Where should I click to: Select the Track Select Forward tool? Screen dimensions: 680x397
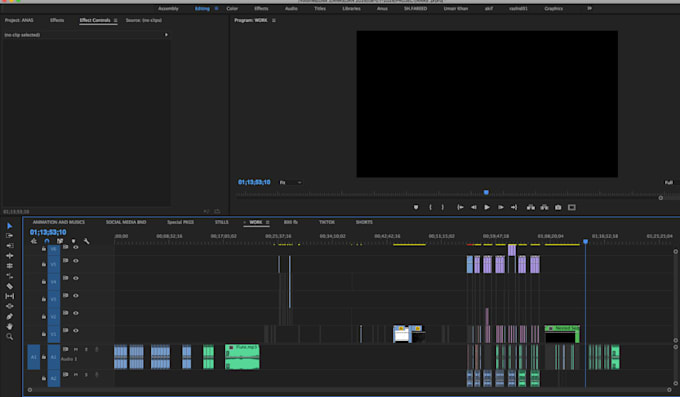point(10,236)
